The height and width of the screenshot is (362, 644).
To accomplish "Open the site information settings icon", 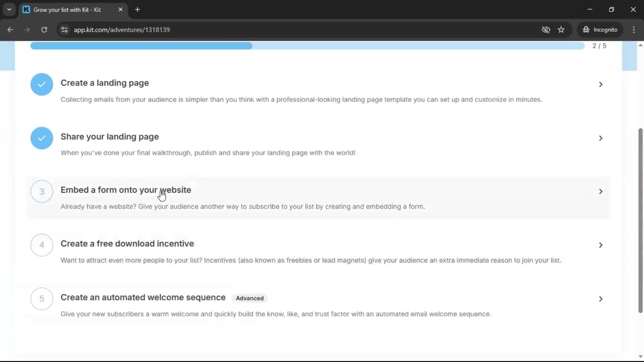I will (x=64, y=29).
